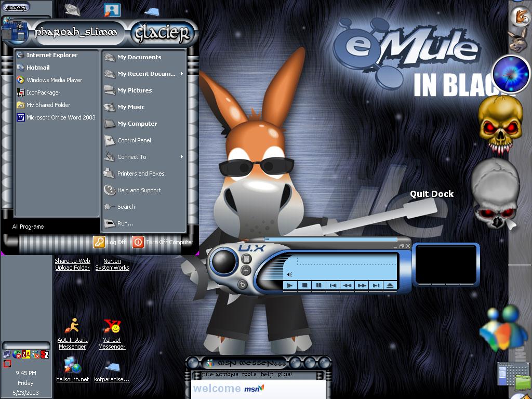The image size is (532, 399).
Task: Launch AOL Instant Messenger desktop shortcut
Action: (72, 334)
